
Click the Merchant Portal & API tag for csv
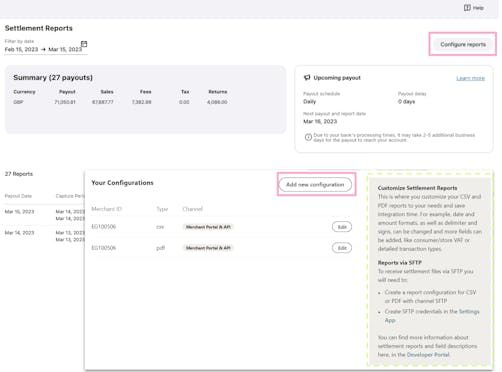pos(208,227)
